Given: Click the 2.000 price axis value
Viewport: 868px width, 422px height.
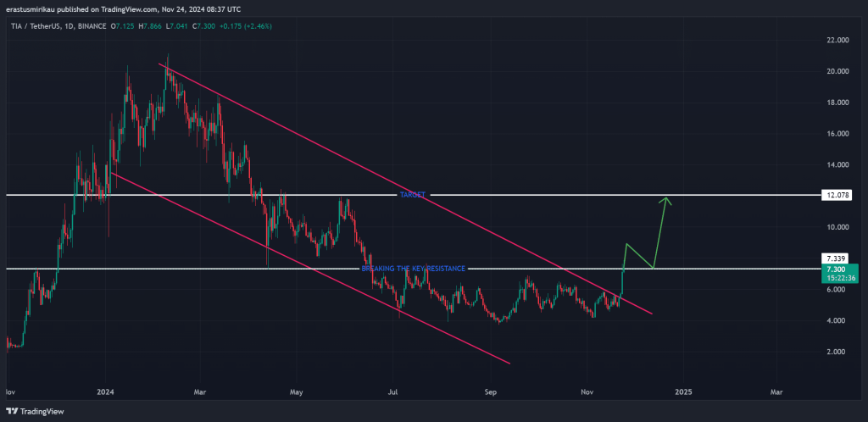Looking at the screenshot, I should pos(837,352).
